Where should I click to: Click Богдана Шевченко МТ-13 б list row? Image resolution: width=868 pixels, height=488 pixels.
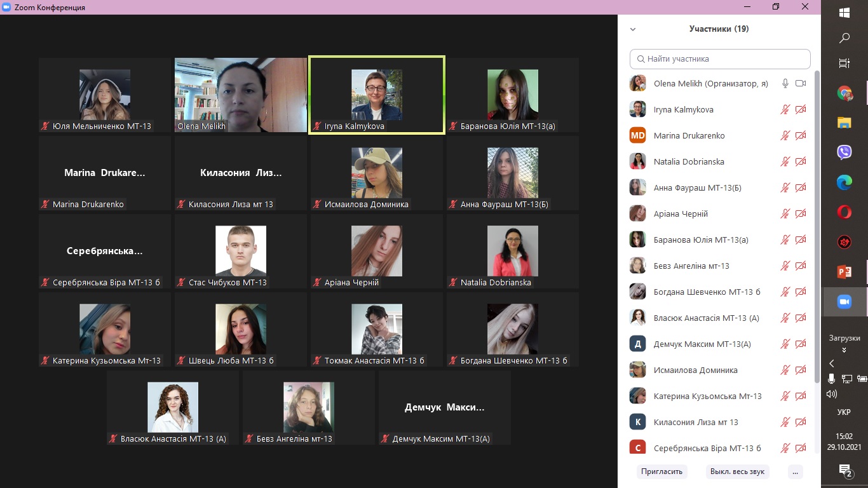pos(718,292)
